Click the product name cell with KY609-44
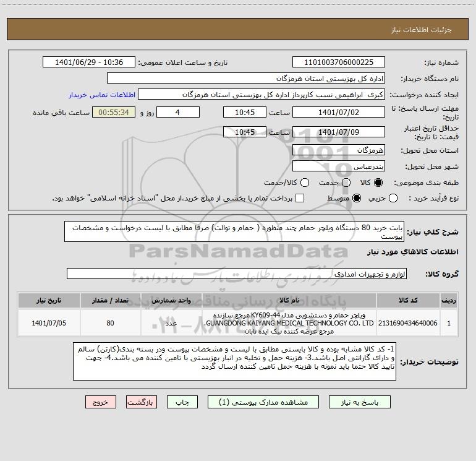The height and width of the screenshot is (461, 476). tap(289, 323)
